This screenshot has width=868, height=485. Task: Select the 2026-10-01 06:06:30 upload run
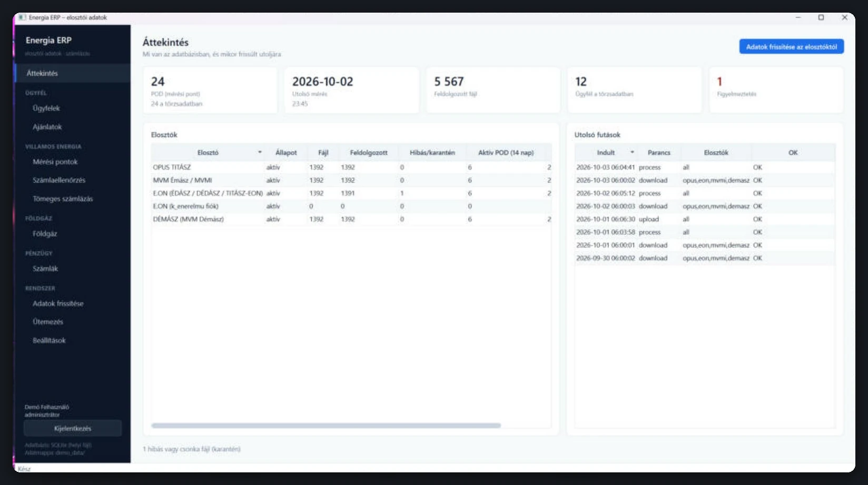click(x=705, y=219)
